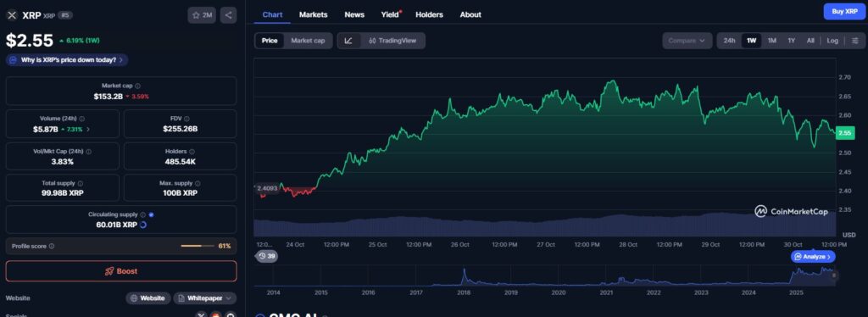The image size is (868, 317).
Task: Open Volume (24h) info icon
Action: pyautogui.click(x=82, y=119)
